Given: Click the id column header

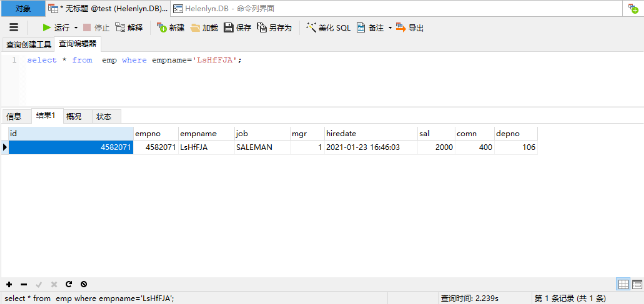Looking at the screenshot, I should click(x=71, y=134).
